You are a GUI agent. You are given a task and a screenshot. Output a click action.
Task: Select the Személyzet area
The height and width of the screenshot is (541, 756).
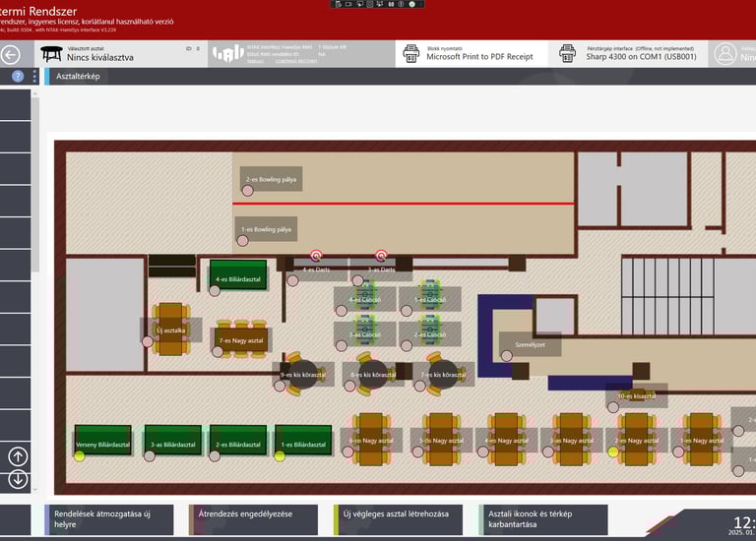click(x=530, y=344)
